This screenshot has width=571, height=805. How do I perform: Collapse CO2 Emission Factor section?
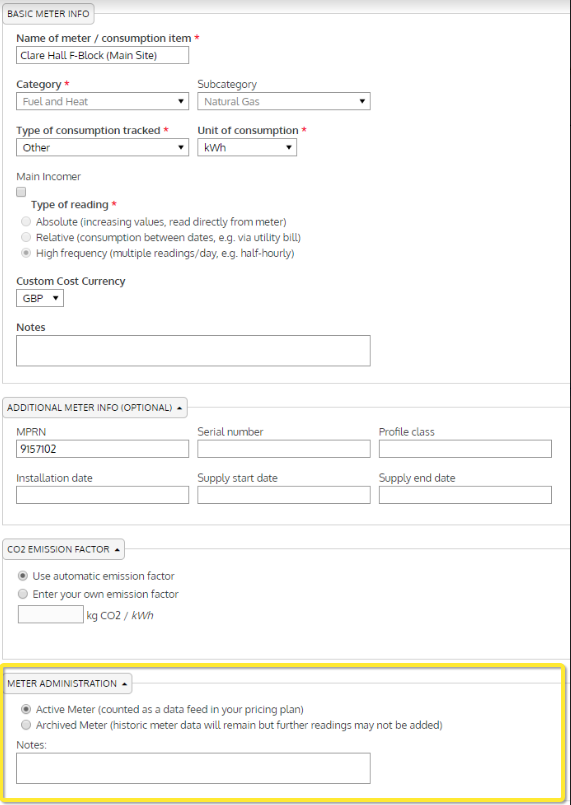64,549
